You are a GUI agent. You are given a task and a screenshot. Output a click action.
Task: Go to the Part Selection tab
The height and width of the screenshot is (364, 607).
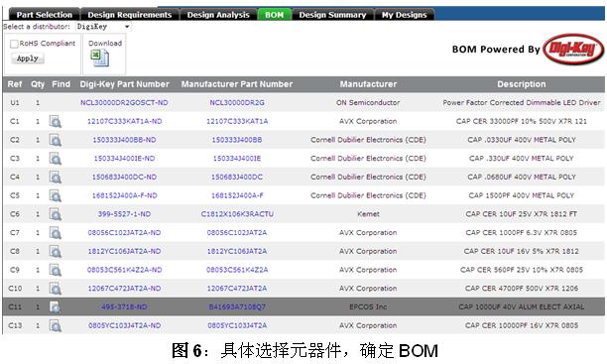pyautogui.click(x=44, y=15)
